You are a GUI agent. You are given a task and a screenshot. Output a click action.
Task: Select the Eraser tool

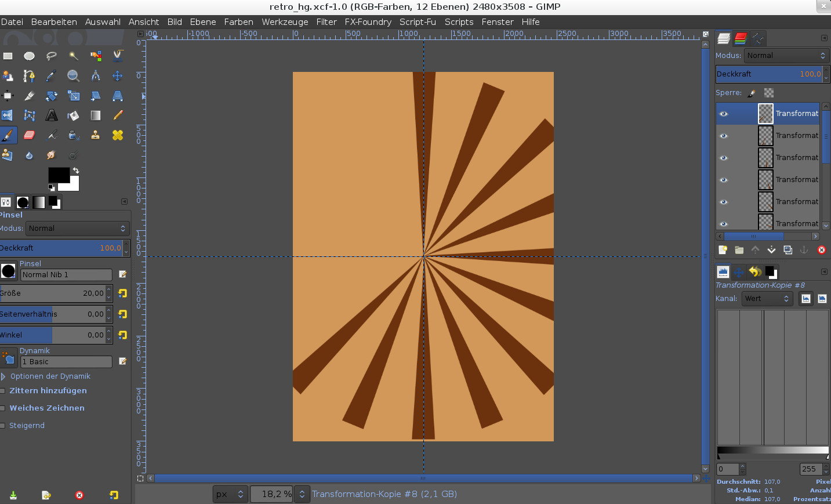[x=29, y=135]
